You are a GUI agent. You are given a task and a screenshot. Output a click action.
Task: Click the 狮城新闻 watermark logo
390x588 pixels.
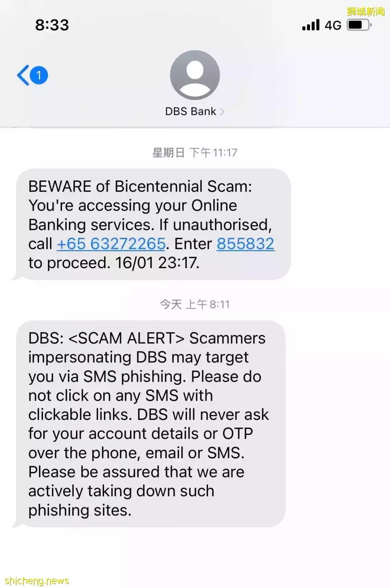click(366, 12)
